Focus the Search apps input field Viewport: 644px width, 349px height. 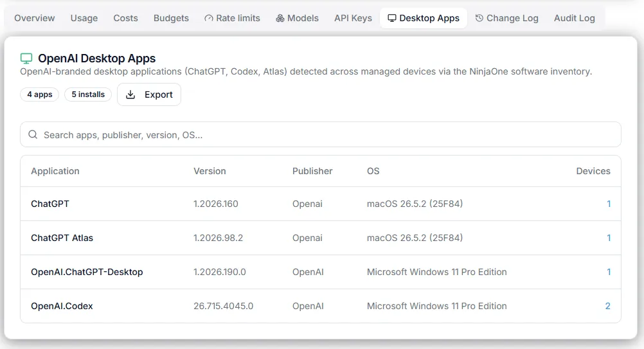pos(320,135)
